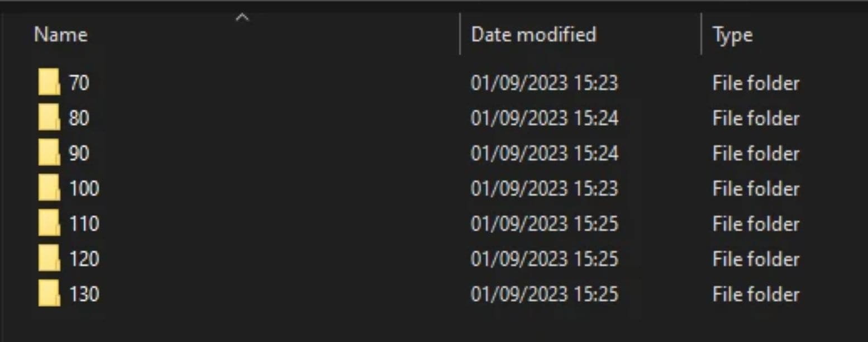Click the date modified of folder 80

(x=544, y=118)
